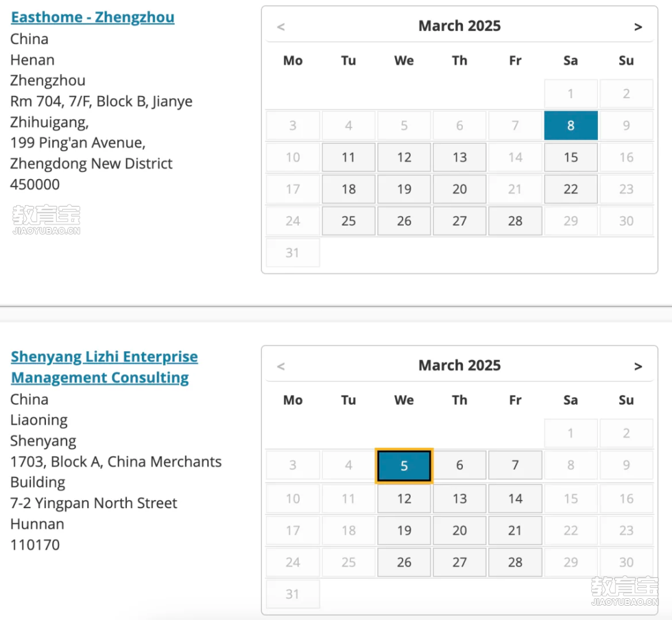Go to previous month in Zhengzhou calendar
Screen dimensions: 672x620
[281, 27]
